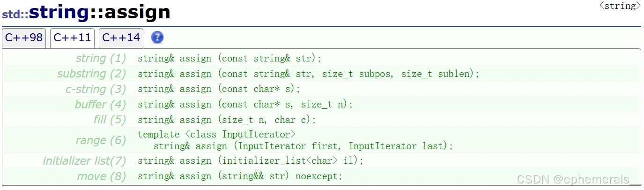The width and height of the screenshot is (644, 190).
Task: Select the C++11 tab
Action: (72, 38)
